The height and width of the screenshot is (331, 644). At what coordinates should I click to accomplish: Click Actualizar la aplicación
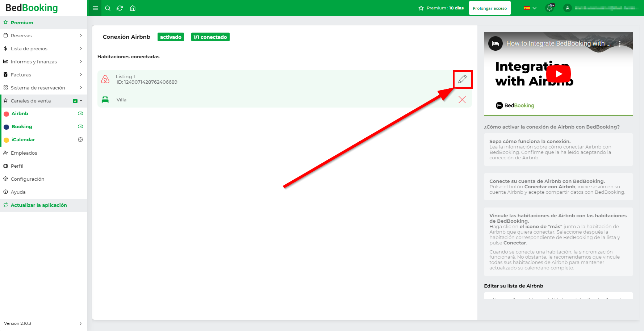43,205
